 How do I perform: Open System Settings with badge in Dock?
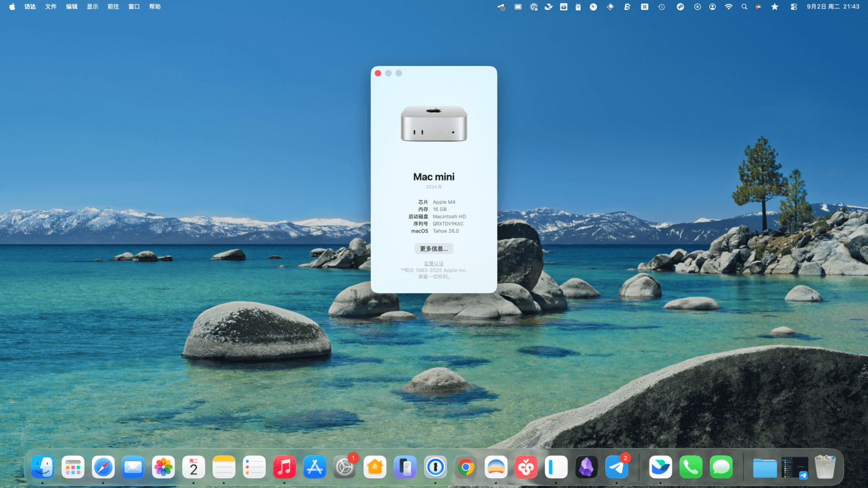click(x=344, y=467)
